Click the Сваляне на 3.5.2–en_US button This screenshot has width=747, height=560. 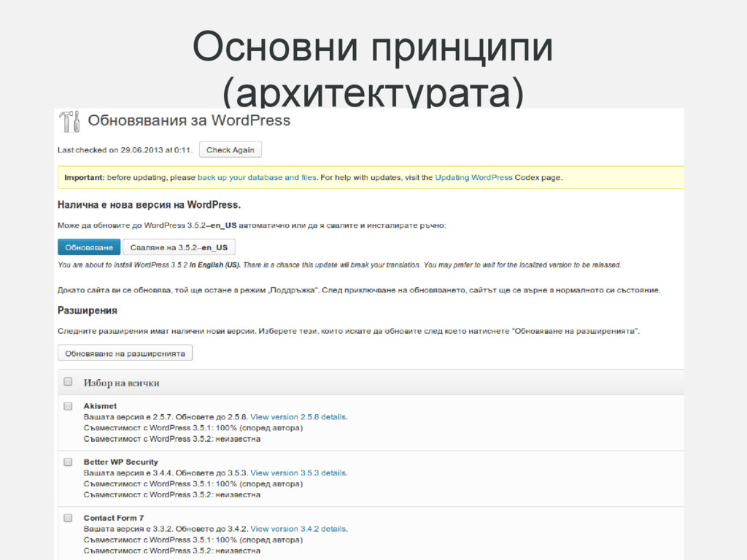(x=179, y=247)
